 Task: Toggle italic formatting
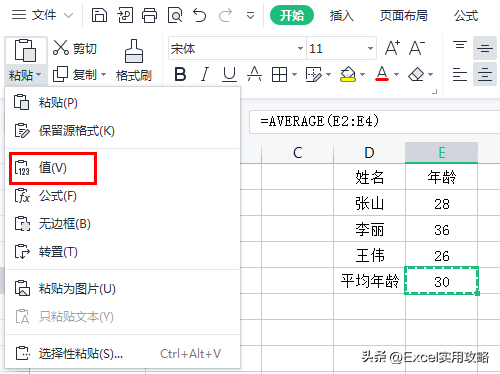point(205,74)
